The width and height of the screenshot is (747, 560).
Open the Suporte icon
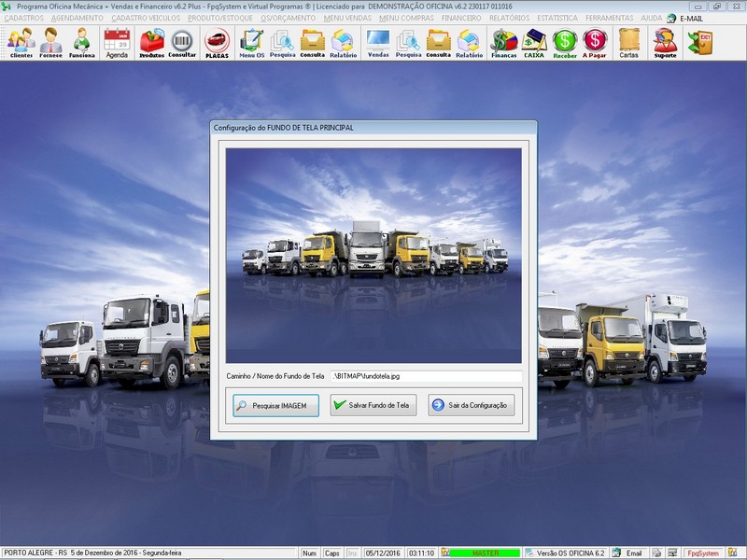665,42
